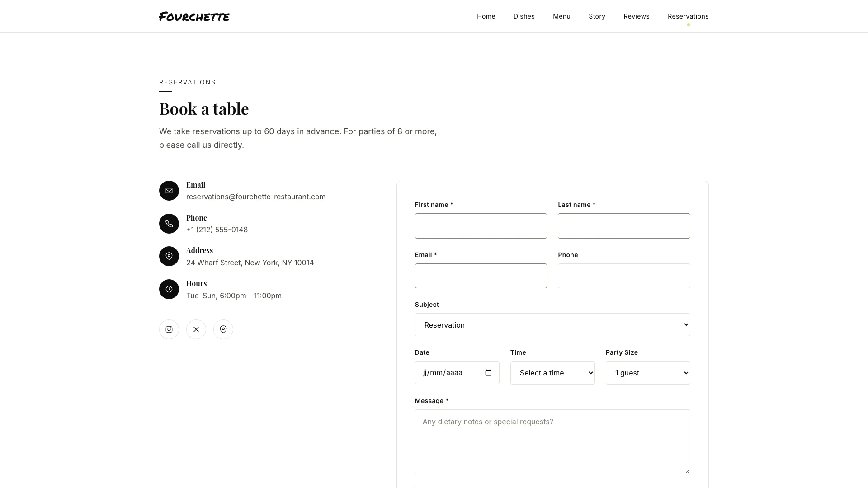Viewport: 868px width, 488px height.
Task: Click the Date input field
Action: 457,373
